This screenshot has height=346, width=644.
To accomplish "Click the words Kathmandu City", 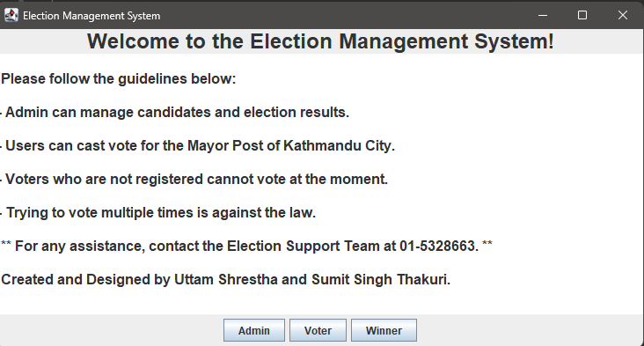I will point(339,146).
